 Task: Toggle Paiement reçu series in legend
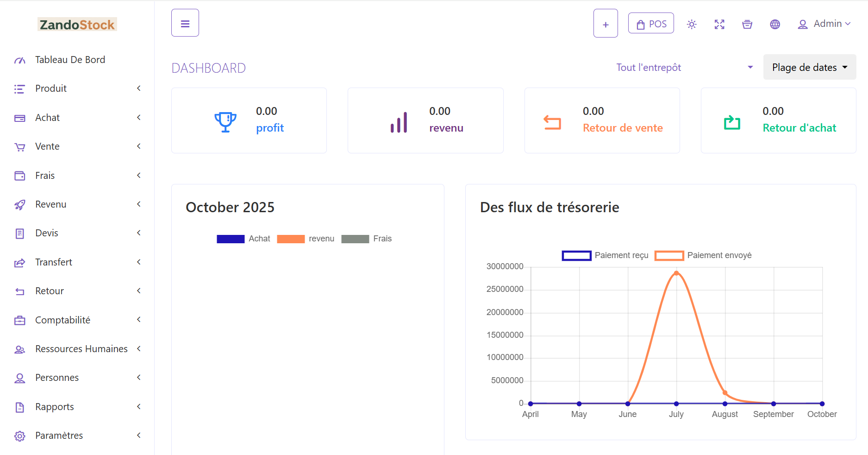click(605, 255)
